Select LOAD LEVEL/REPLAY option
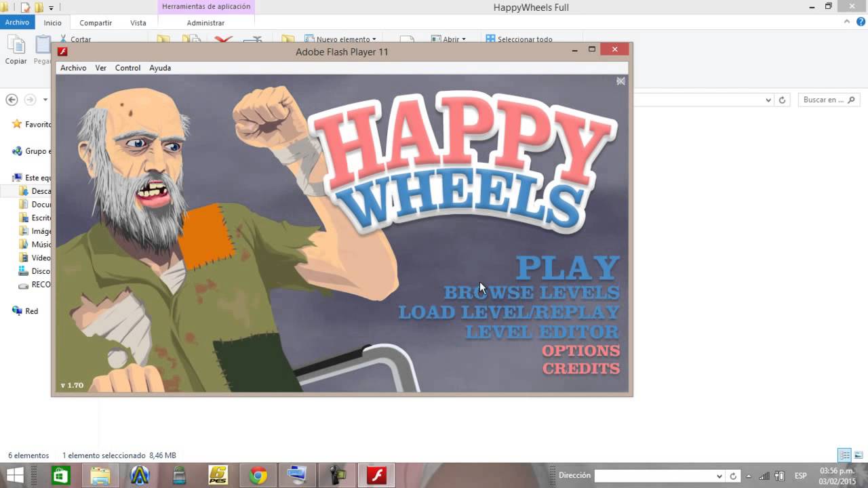 [509, 312]
